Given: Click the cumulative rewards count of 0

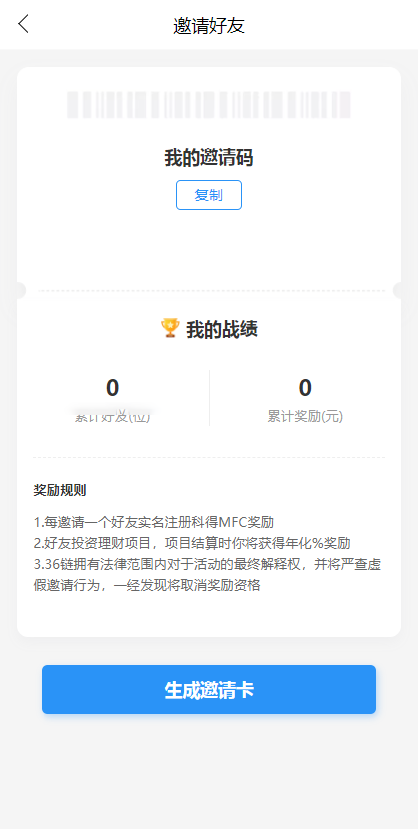Looking at the screenshot, I should (305, 388).
